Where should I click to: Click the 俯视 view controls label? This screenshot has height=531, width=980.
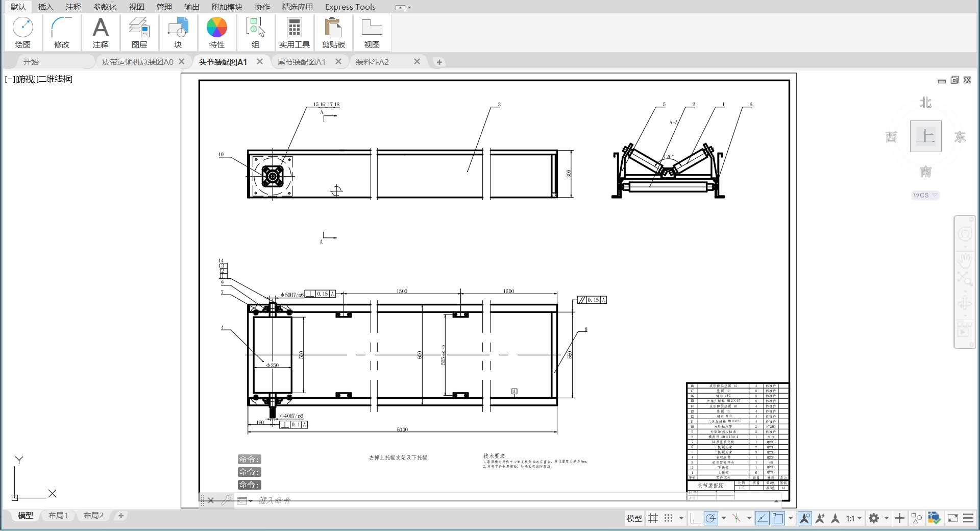pyautogui.click(x=26, y=79)
